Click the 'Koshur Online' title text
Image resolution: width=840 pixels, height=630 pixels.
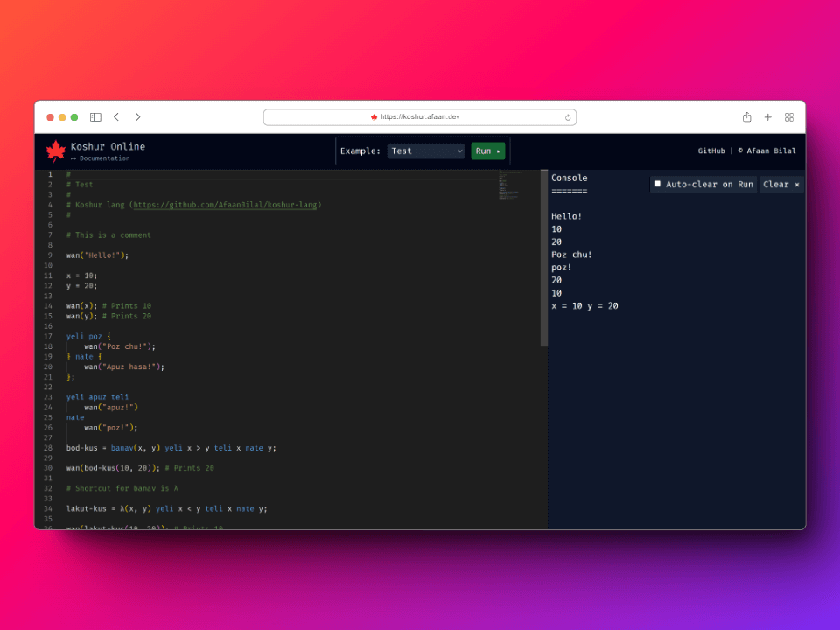tap(108, 146)
